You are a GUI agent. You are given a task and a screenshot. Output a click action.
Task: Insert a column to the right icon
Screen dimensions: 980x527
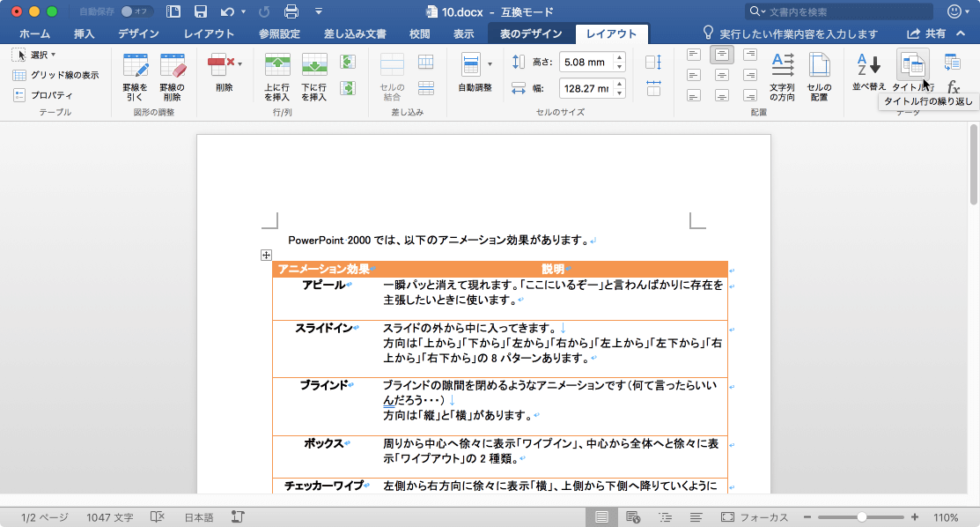pyautogui.click(x=348, y=88)
